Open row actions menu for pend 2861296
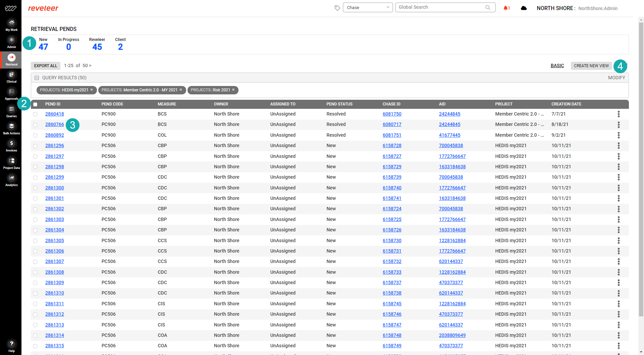 pos(619,146)
